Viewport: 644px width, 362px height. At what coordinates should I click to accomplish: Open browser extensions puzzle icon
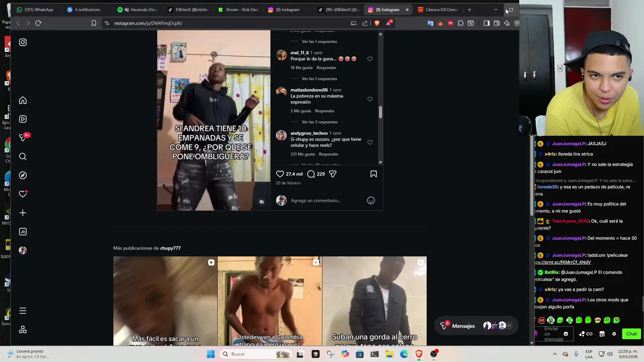460,23
